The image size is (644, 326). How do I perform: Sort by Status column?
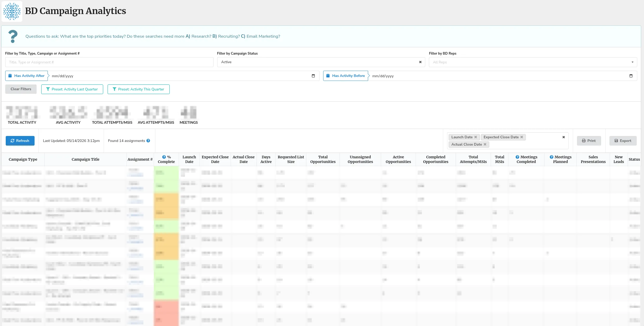point(634,159)
